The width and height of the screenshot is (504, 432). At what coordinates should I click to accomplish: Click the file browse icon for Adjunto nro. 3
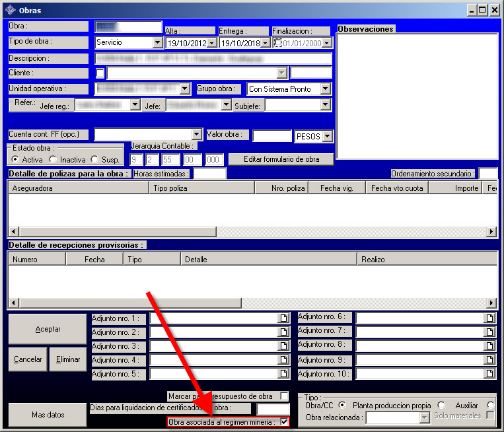(285, 346)
